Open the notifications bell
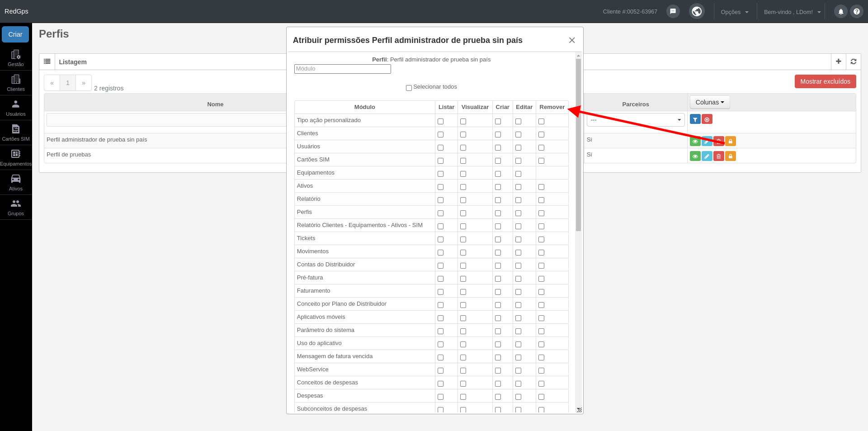Screen dimensions: 868x431 (840, 12)
